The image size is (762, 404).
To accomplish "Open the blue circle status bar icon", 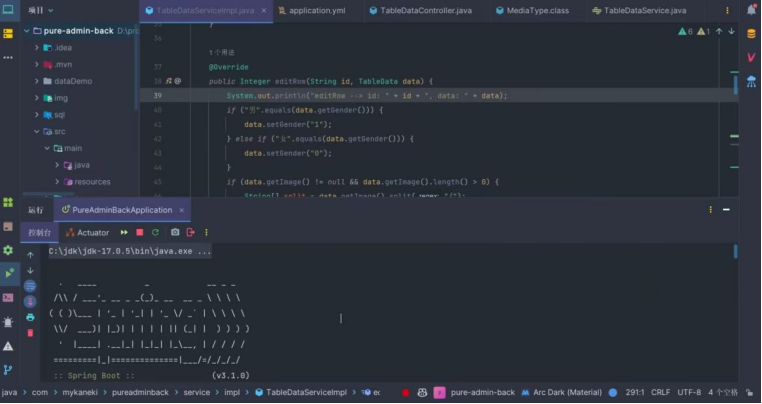I will pos(613,392).
